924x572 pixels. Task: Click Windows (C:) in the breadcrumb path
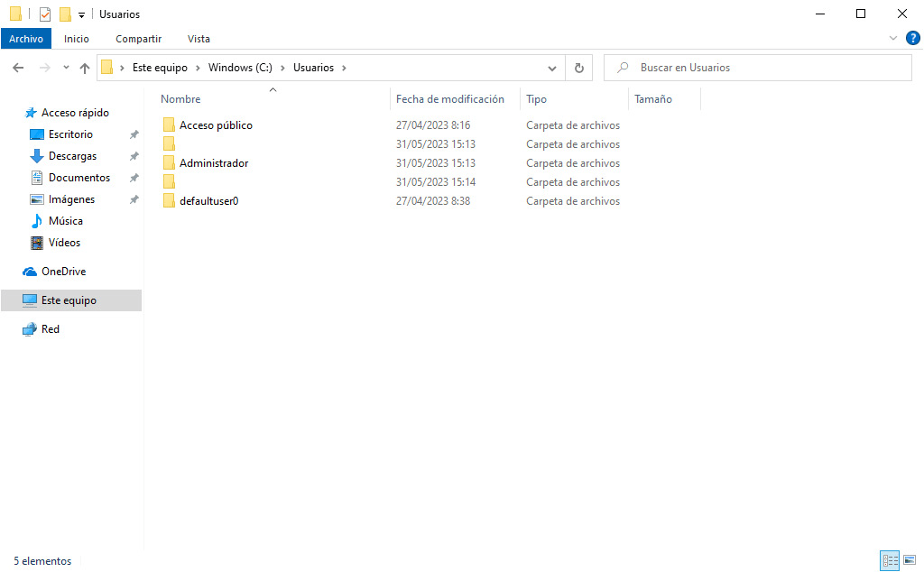pos(241,68)
